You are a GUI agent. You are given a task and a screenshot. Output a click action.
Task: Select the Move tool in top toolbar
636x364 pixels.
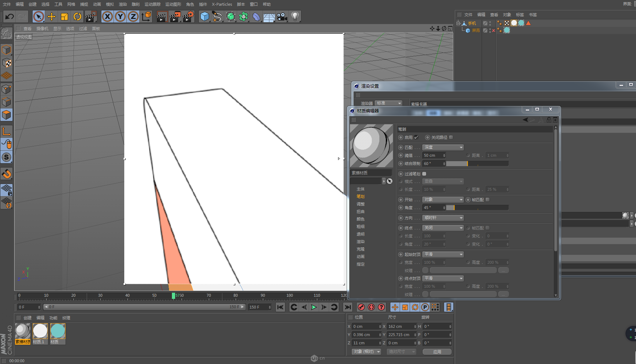[52, 16]
